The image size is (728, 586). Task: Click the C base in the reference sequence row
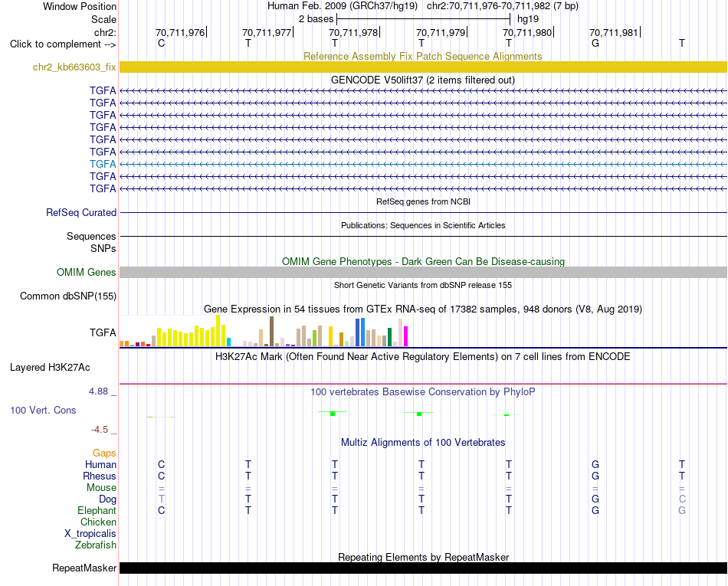pyautogui.click(x=161, y=43)
